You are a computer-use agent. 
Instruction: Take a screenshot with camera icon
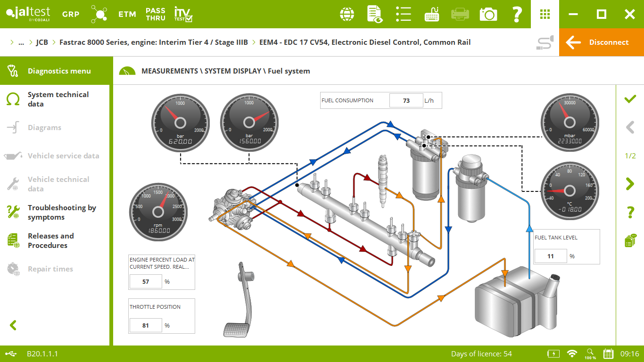488,14
